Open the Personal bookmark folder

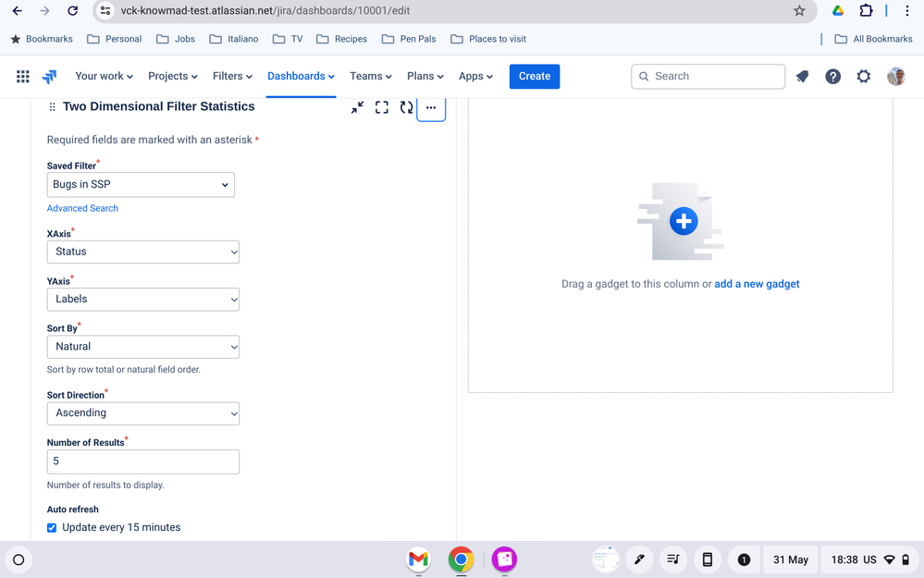pyautogui.click(x=115, y=39)
